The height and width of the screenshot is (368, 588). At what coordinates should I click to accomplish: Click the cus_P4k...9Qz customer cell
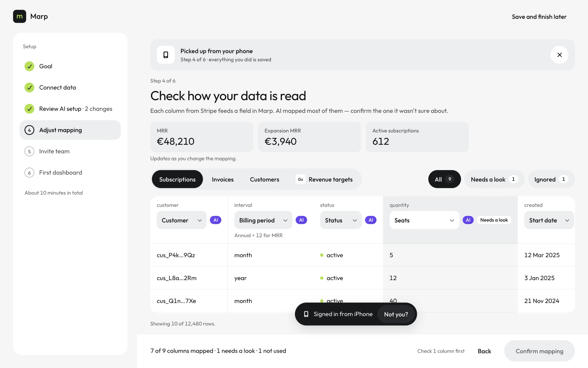[189, 255]
